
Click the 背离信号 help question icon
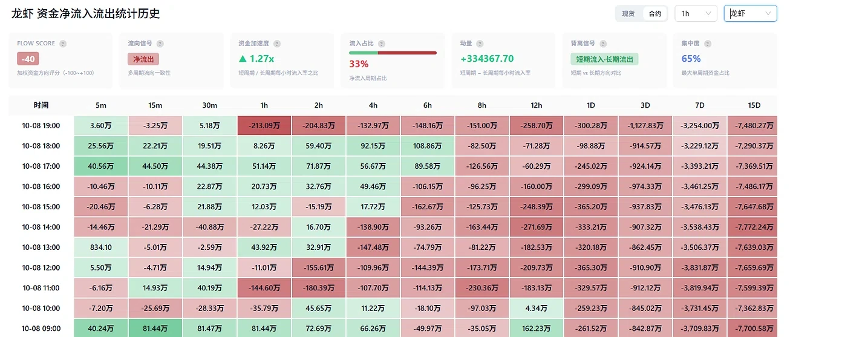602,44
